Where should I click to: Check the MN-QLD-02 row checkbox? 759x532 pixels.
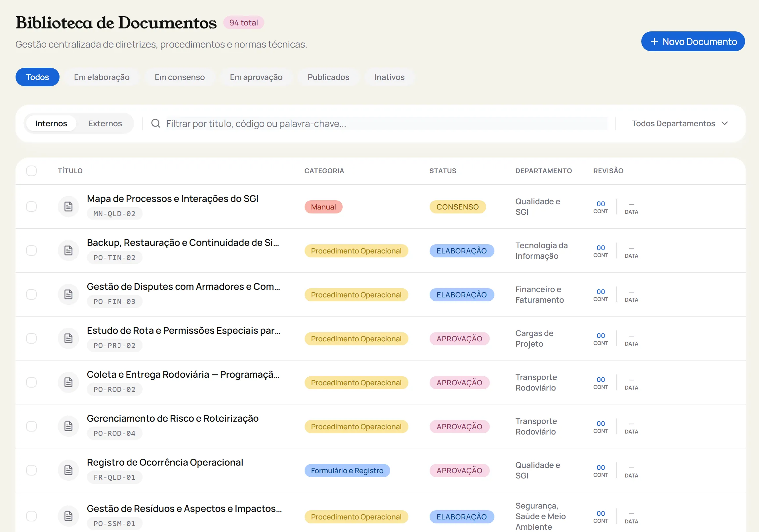pyautogui.click(x=31, y=207)
